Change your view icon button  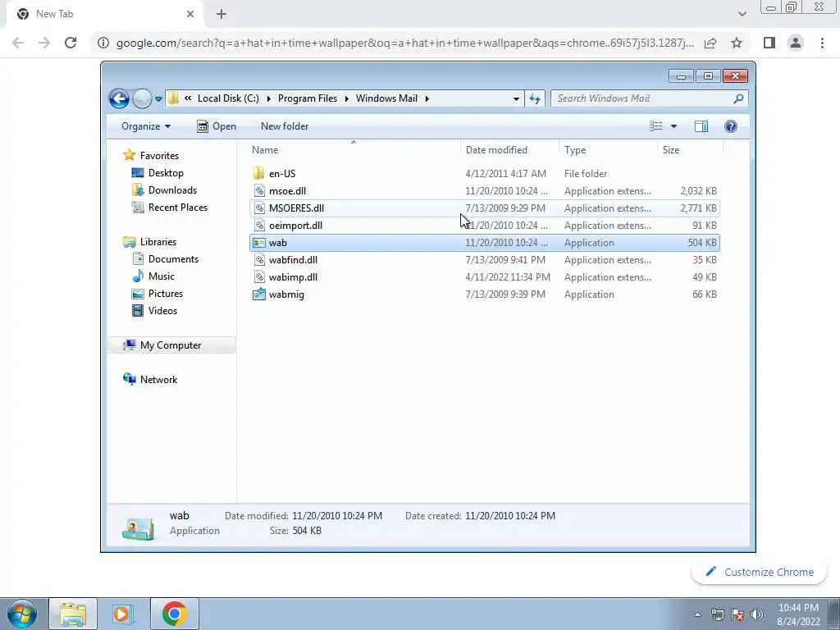coord(656,126)
